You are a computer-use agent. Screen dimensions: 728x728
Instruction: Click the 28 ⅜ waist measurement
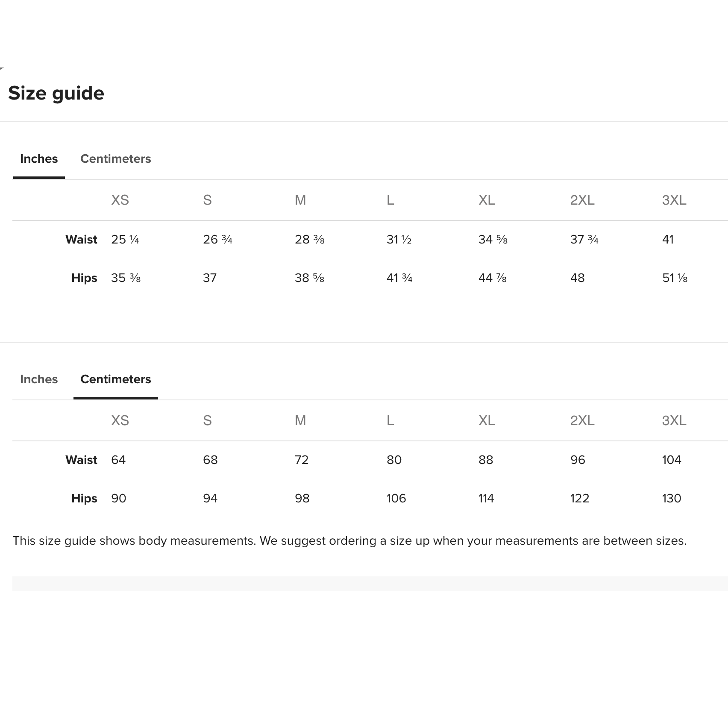coord(309,240)
